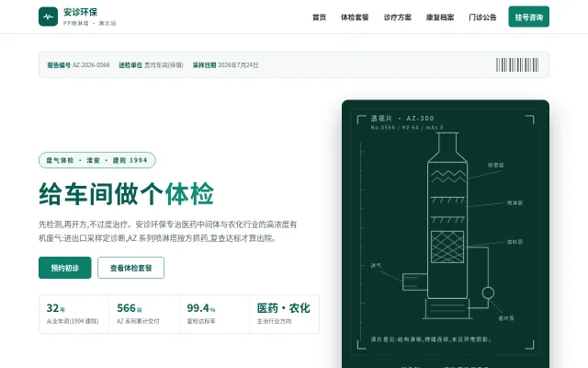Click the 填料层 label in tower diagram
588x368 pixels.
click(514, 242)
